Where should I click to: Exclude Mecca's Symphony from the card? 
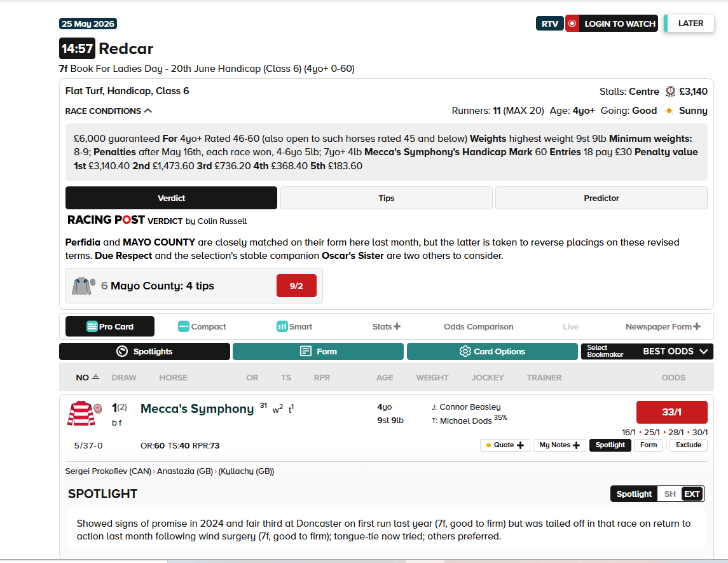point(689,445)
